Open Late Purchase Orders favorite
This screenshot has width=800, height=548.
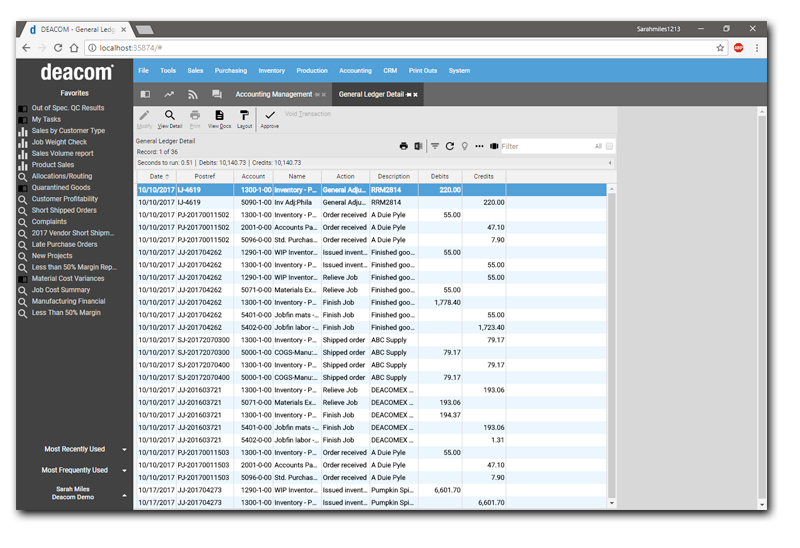click(64, 244)
